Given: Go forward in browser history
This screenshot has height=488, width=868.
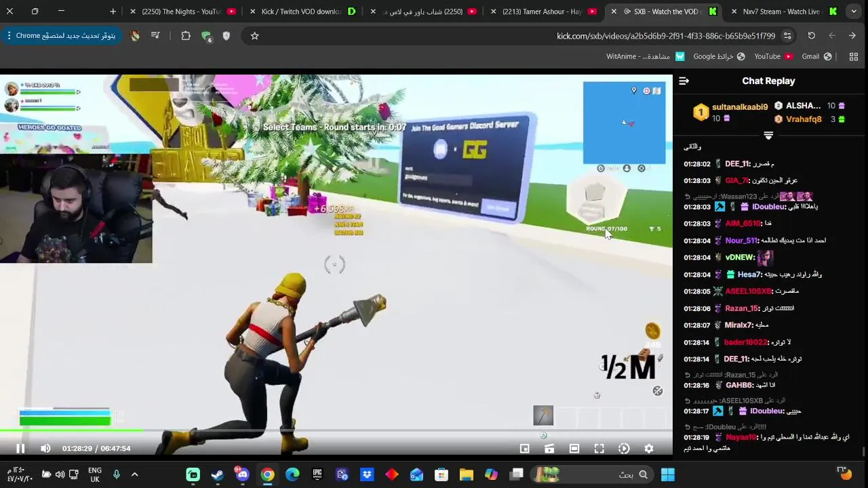Looking at the screenshot, I should 832,36.
